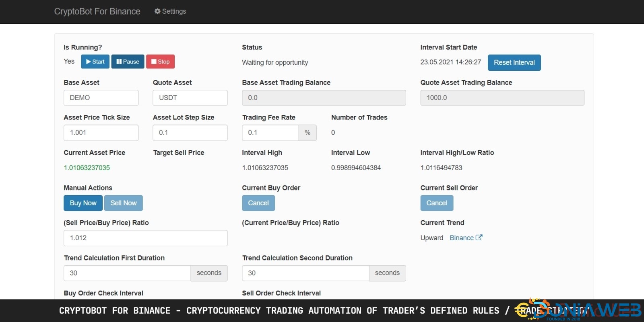Edit the Asset Price Tick Size field
This screenshot has width=644, height=322.
(x=101, y=133)
